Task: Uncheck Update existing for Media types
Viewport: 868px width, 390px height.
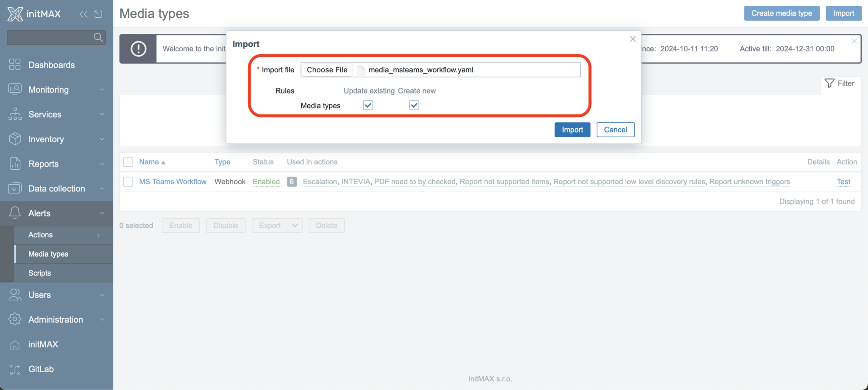Action: [368, 105]
